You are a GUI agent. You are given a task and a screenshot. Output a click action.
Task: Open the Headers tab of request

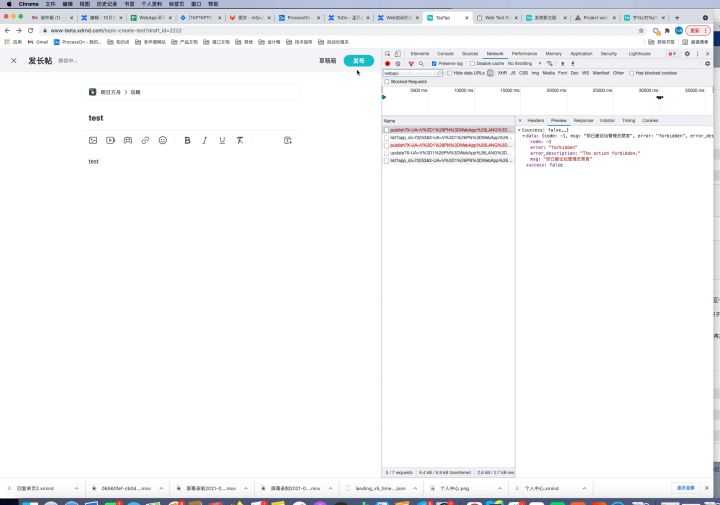click(535, 120)
